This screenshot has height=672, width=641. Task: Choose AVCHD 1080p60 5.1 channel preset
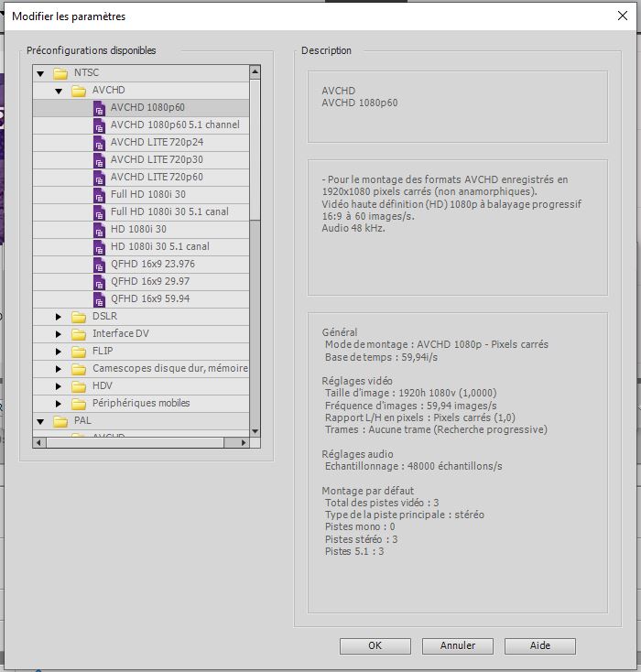(175, 125)
